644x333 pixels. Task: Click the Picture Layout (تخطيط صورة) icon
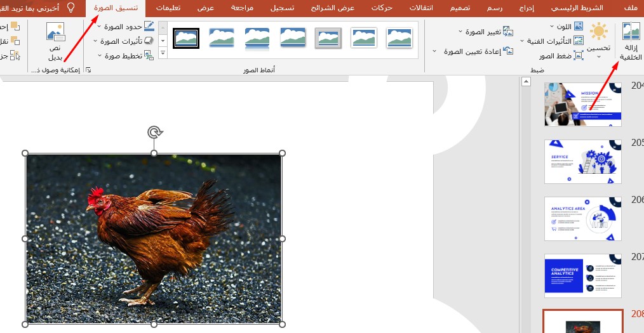[149, 55]
